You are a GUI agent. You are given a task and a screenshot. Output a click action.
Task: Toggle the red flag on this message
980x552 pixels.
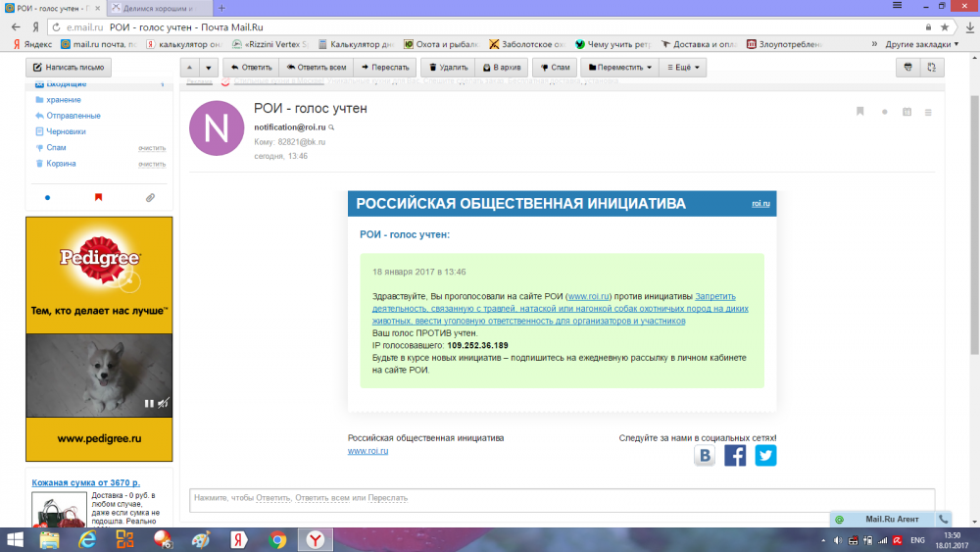coord(859,112)
